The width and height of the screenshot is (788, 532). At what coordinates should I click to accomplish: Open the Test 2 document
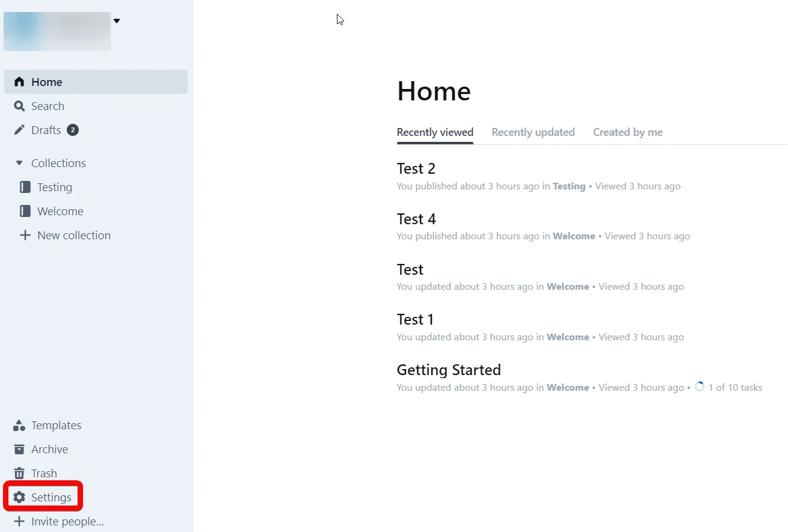(416, 169)
